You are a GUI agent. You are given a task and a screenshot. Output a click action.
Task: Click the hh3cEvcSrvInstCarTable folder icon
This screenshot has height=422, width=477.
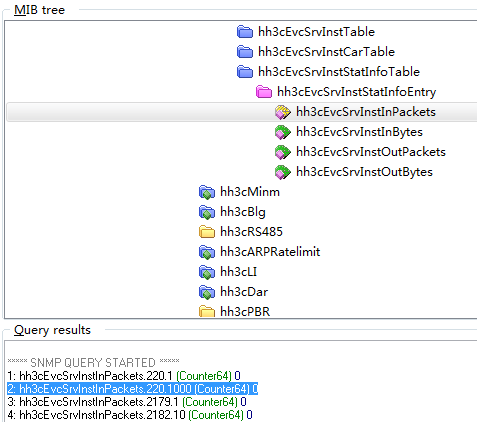pos(245,52)
